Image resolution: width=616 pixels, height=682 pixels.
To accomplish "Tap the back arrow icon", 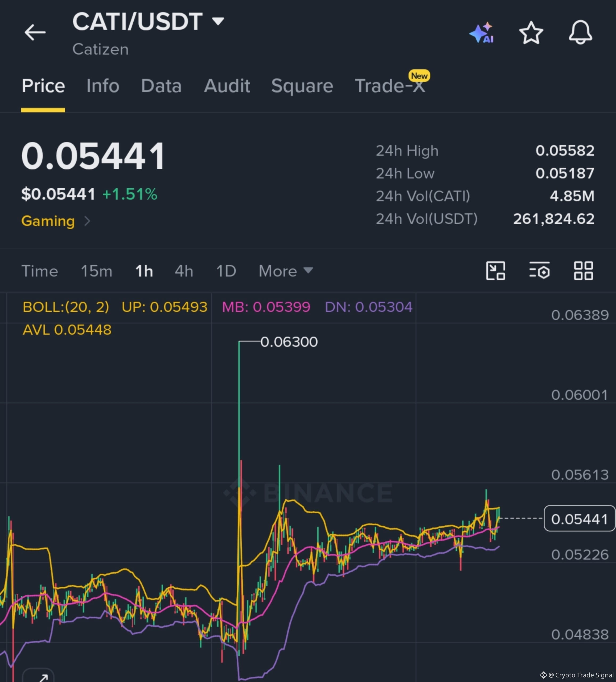I will point(35,33).
